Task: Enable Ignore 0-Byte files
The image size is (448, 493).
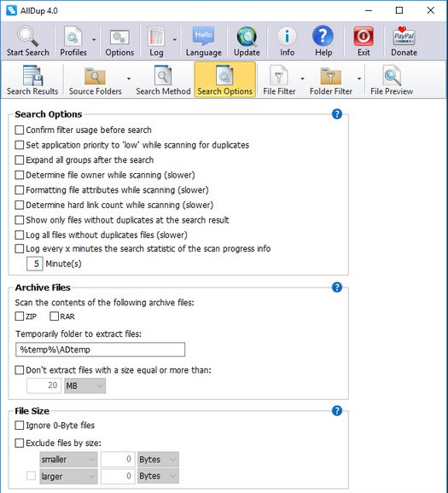Action: tap(20, 426)
